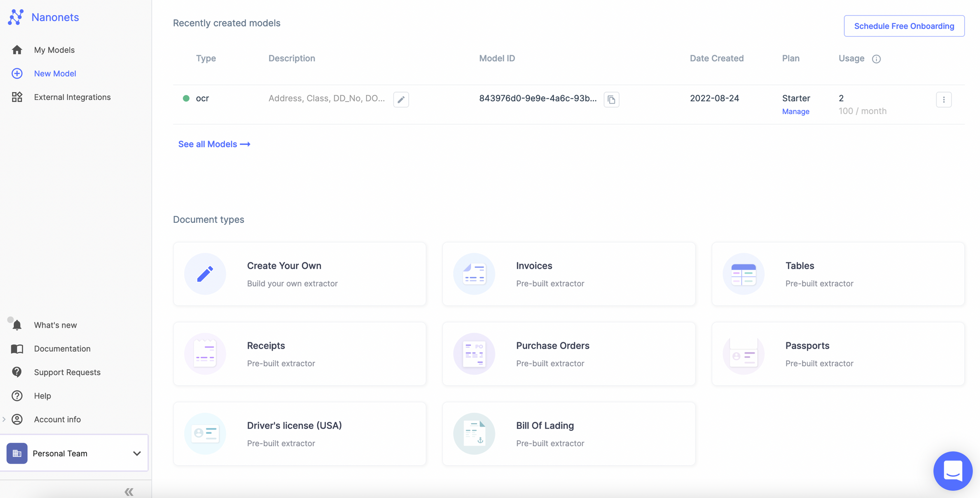Open the See all Models link
The image size is (980, 498).
click(214, 144)
